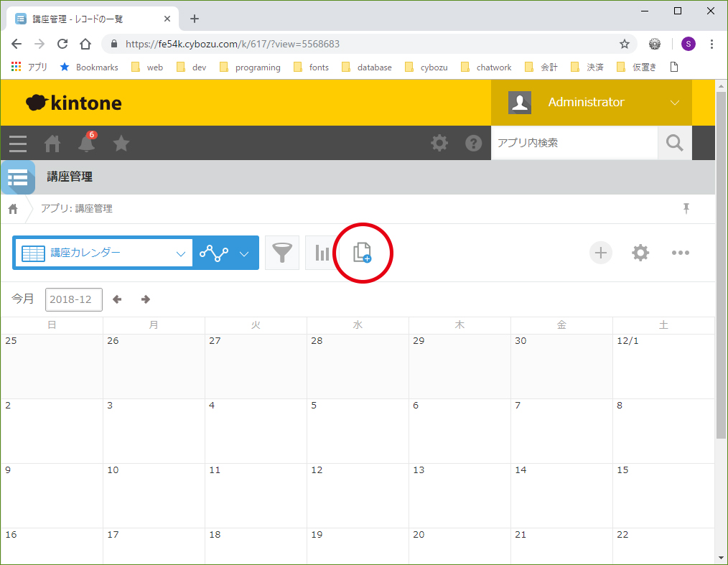728x565 pixels.
Task: Click the 今月 link
Action: 23,299
